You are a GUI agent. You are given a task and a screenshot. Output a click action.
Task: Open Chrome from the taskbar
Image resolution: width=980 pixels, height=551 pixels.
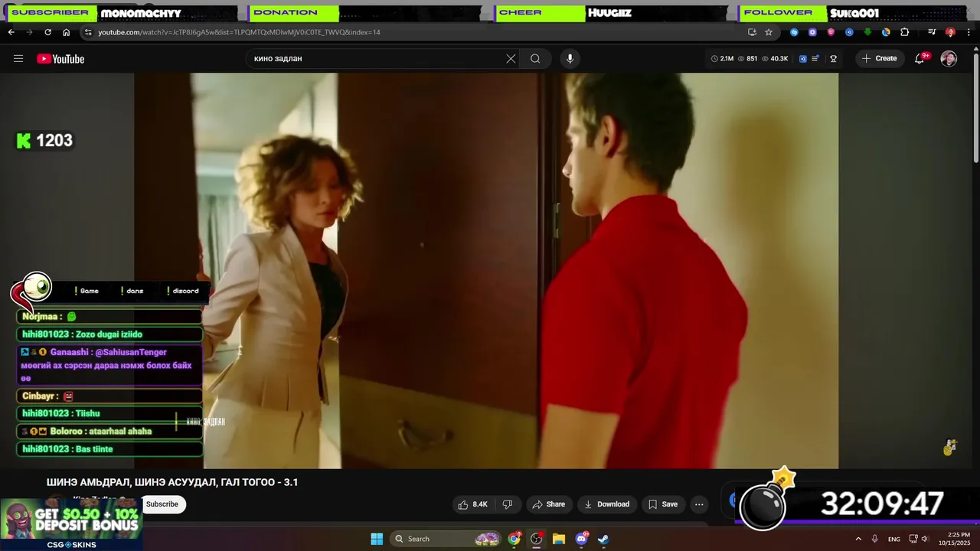pyautogui.click(x=514, y=539)
